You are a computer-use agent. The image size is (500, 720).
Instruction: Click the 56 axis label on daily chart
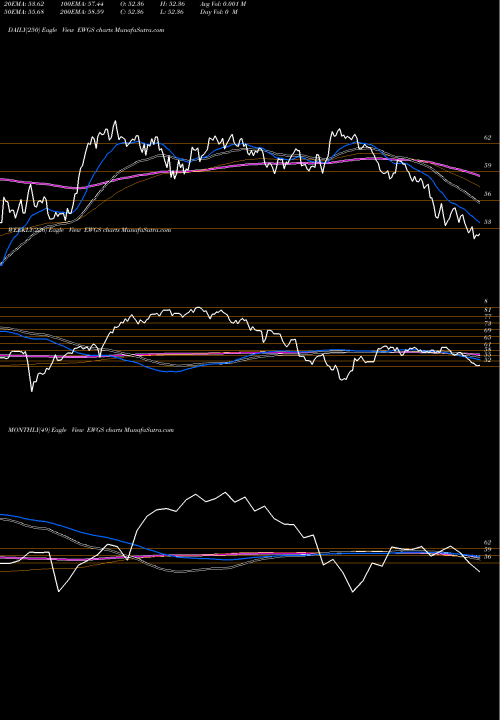click(488, 194)
